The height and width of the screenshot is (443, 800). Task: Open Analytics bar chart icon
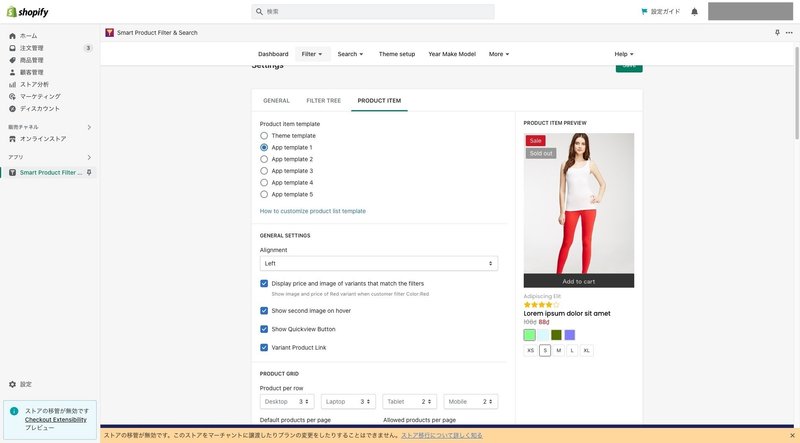click(x=13, y=84)
